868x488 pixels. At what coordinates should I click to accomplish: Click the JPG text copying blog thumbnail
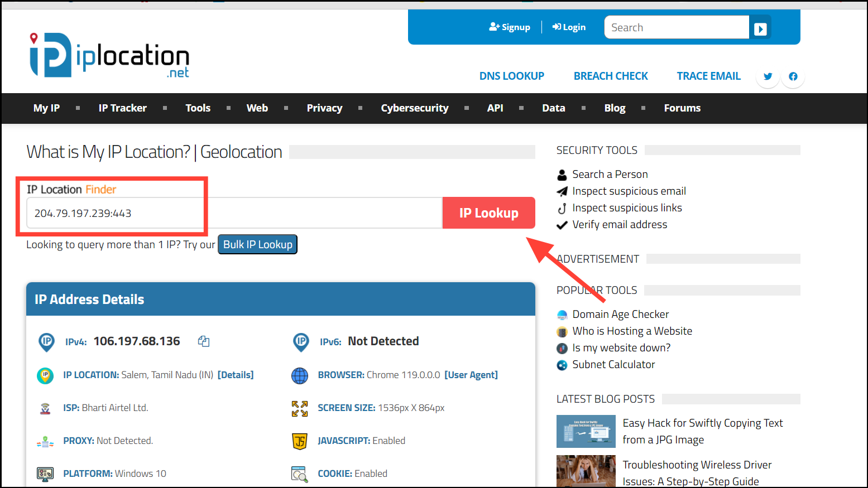586,431
